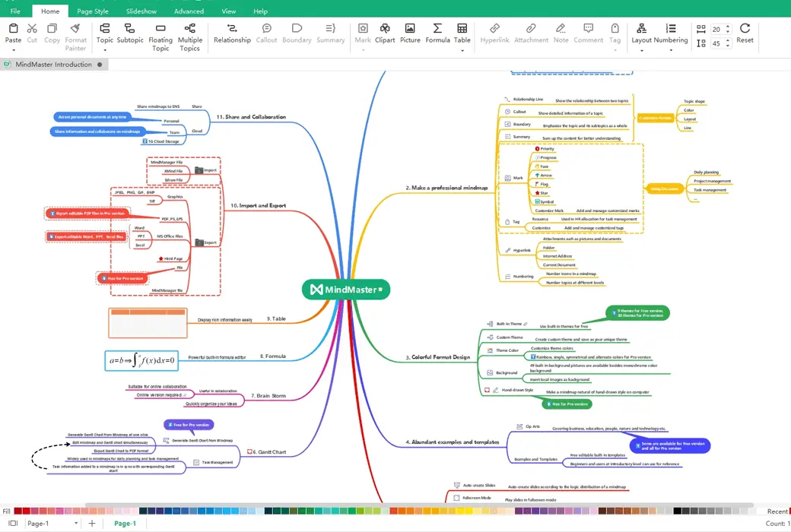791x532 pixels.
Task: Toggle the page panel icon at bottom left
Action: tap(13, 524)
